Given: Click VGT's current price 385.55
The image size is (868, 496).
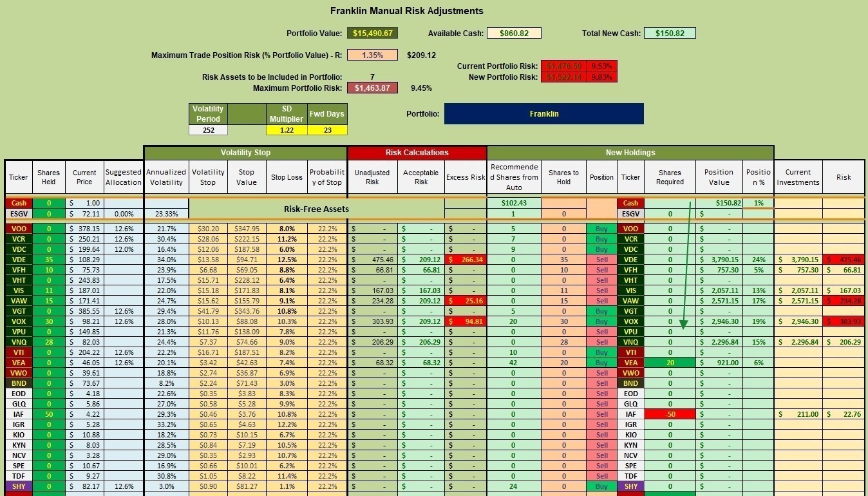Looking at the screenshot, I should [x=84, y=311].
